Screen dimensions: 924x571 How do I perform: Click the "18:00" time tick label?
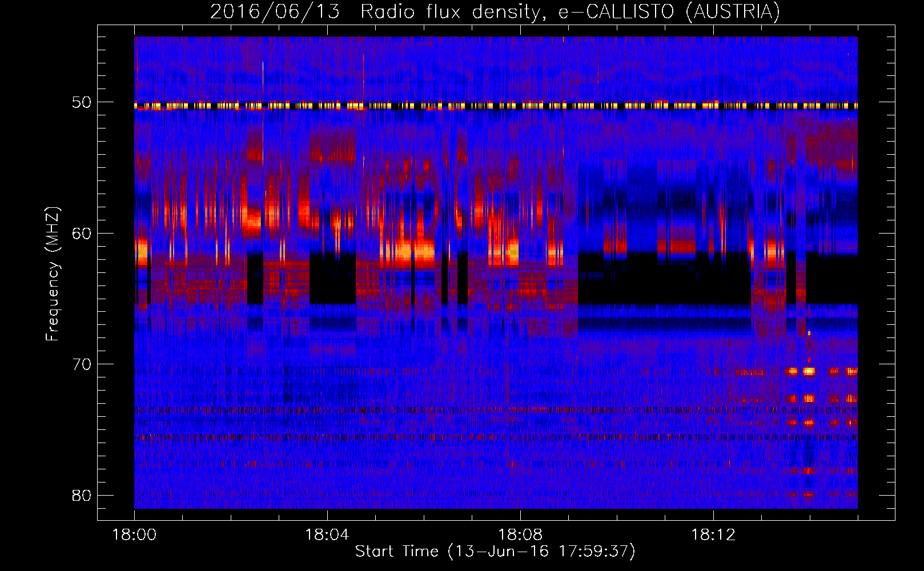coord(135,535)
